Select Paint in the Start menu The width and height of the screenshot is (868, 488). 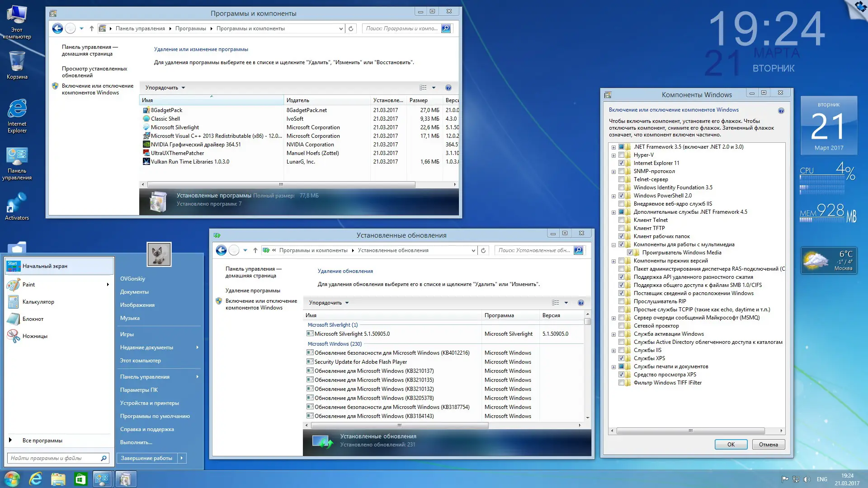[x=29, y=285]
